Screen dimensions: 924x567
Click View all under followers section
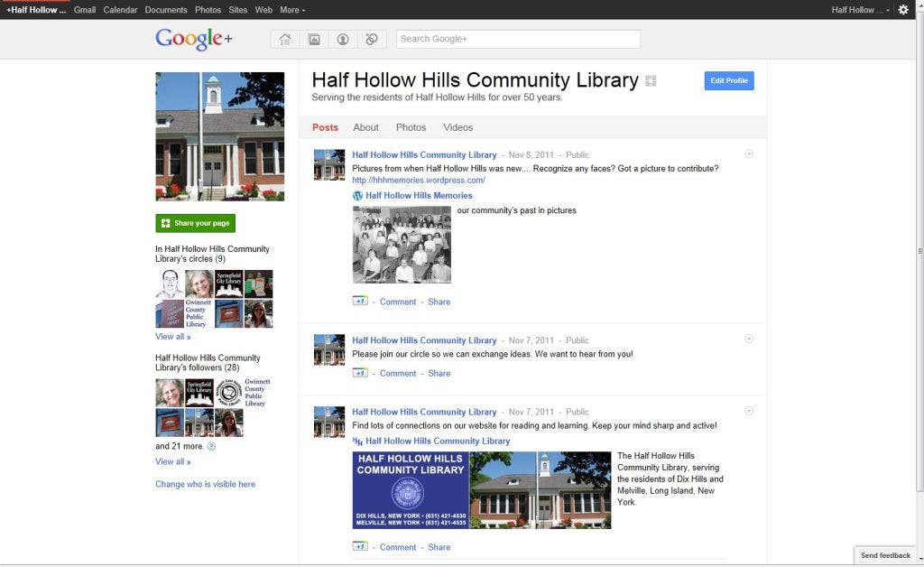click(172, 461)
